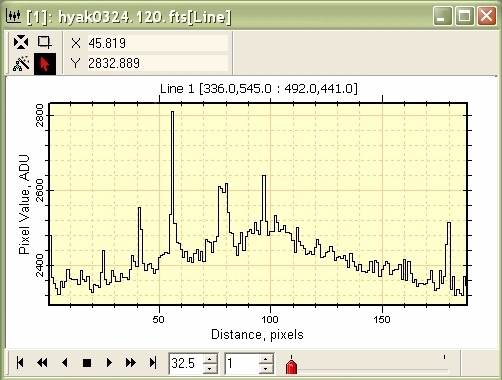Click the 32.5 rate input box
Viewport: 502px width, 380px height.
coord(186,363)
